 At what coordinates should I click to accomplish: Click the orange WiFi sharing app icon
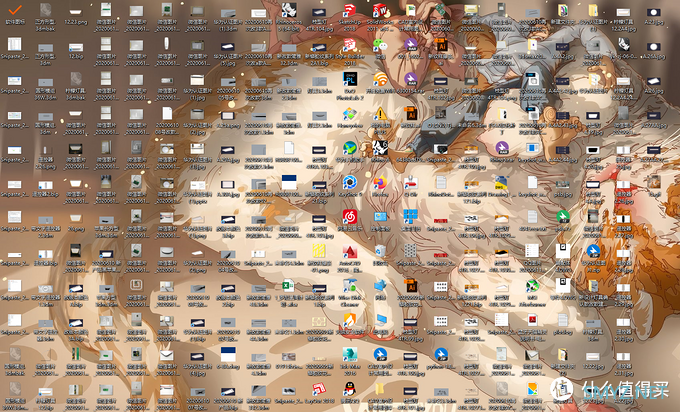coord(380,80)
